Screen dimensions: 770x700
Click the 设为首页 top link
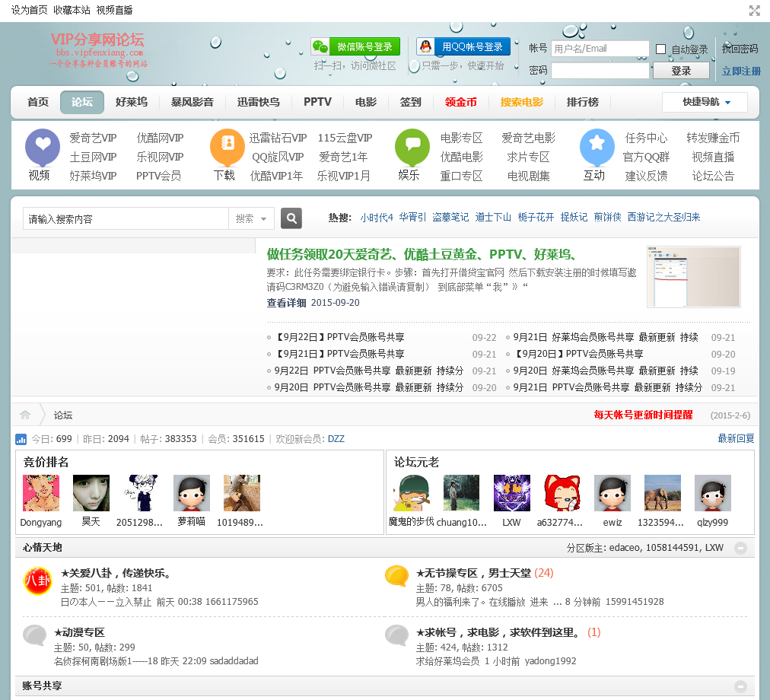pos(29,10)
